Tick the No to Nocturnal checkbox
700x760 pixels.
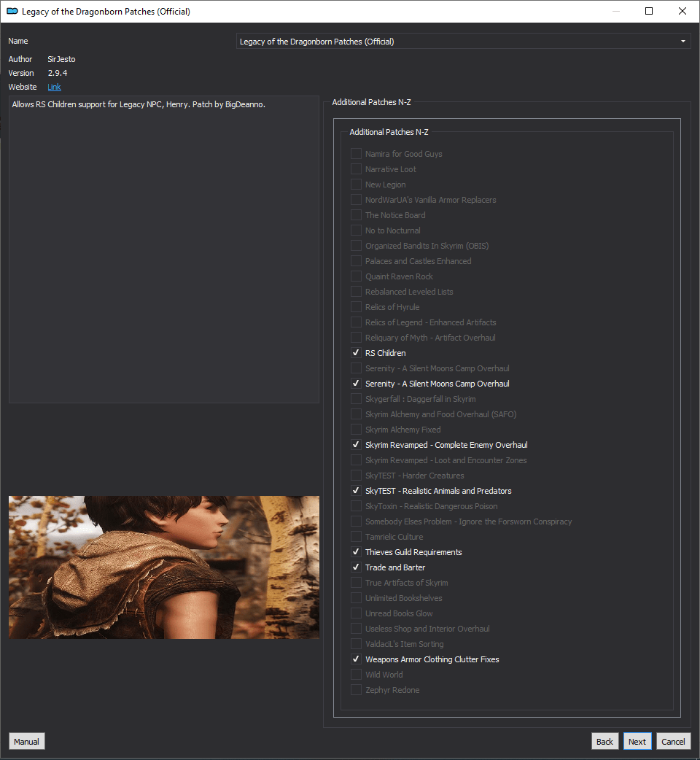click(x=356, y=230)
